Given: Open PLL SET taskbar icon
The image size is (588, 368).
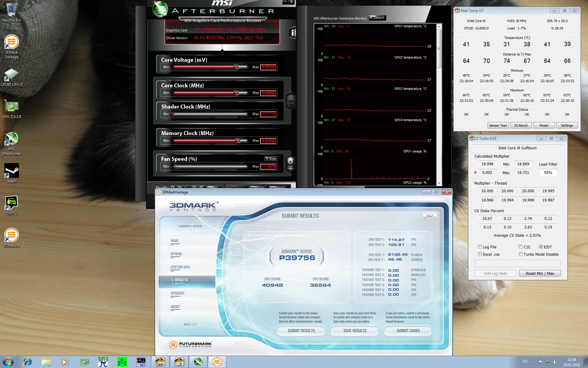Looking at the screenshot, I should (x=141, y=362).
